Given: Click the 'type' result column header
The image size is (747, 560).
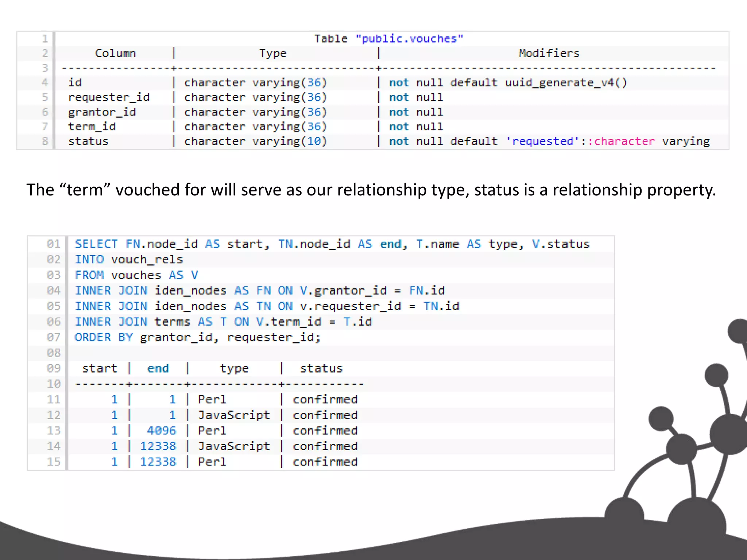Looking at the screenshot, I should pos(234,369).
